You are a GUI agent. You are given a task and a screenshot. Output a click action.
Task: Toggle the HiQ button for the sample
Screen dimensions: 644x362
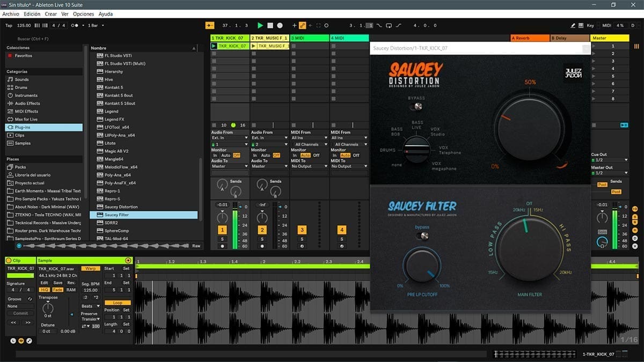(x=44, y=290)
